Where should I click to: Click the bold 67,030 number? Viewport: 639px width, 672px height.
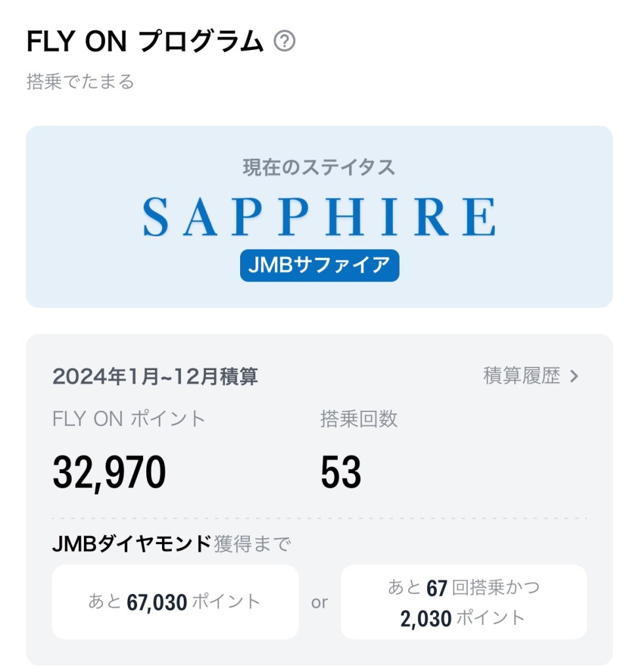coord(157,601)
